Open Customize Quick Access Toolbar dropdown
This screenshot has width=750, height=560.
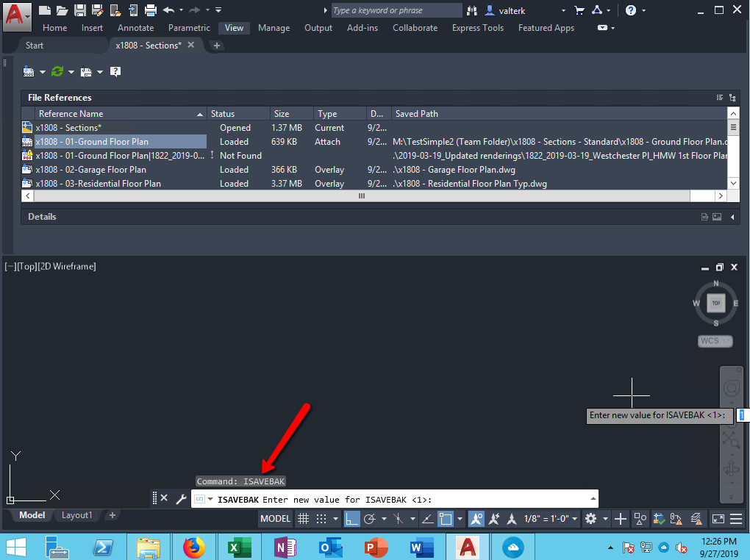pyautogui.click(x=218, y=10)
